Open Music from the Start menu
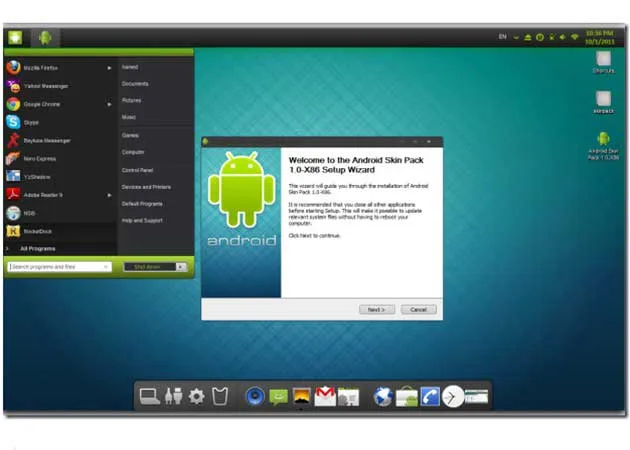Viewport: 630px width, 450px height. click(129, 117)
